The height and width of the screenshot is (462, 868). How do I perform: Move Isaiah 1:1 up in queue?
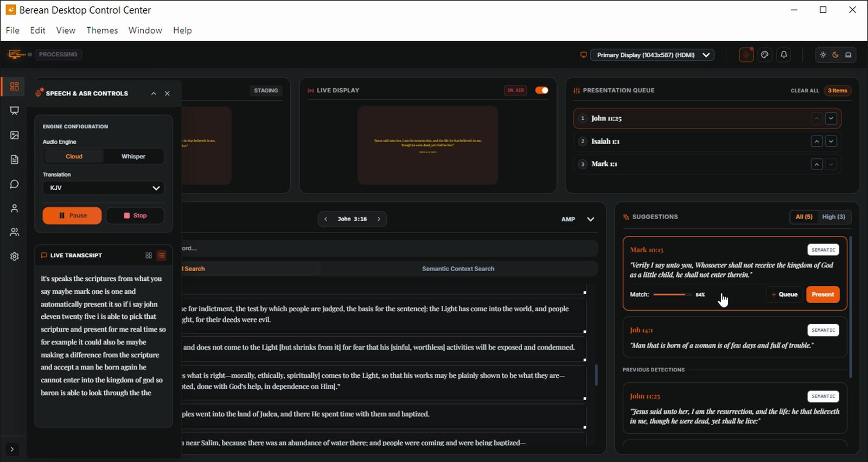816,142
